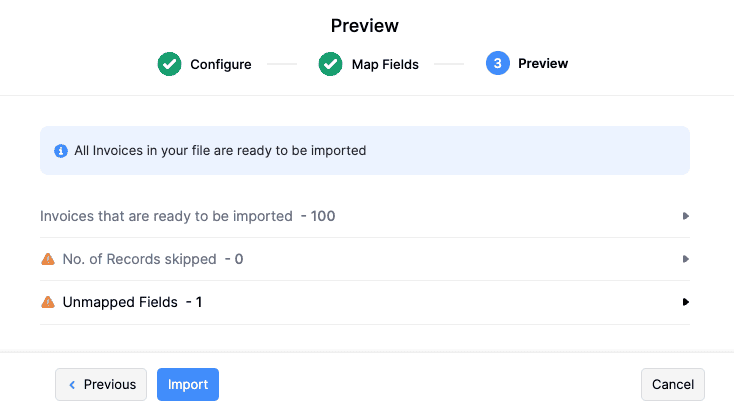The height and width of the screenshot is (412, 734).
Task: Expand the ready-to-import invoices arrow
Action: [x=686, y=216]
